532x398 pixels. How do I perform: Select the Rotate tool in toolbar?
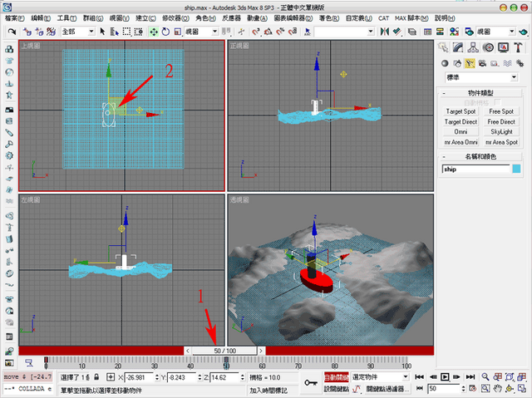point(165,32)
